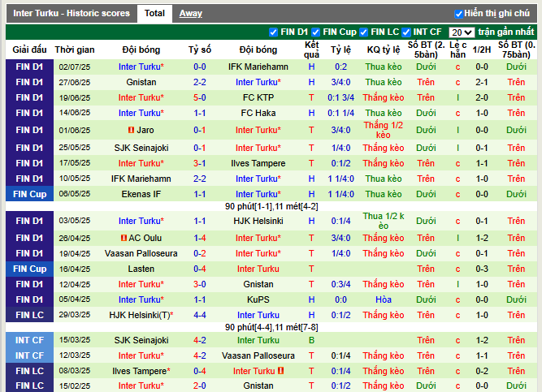
Task: Open Vaasan Palloseura link in 19/04/25 row
Action: tap(141, 253)
